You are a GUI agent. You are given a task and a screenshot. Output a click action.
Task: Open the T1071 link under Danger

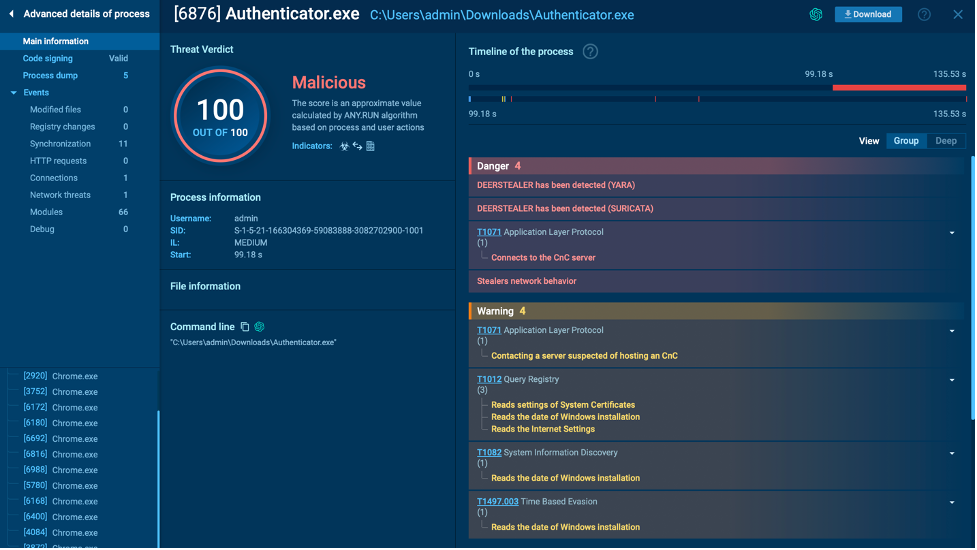click(489, 232)
